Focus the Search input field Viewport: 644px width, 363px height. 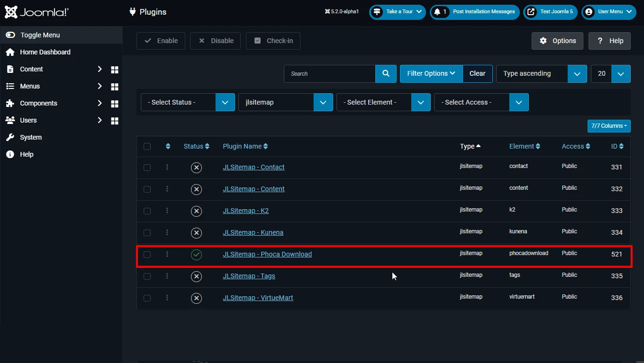[x=330, y=74]
